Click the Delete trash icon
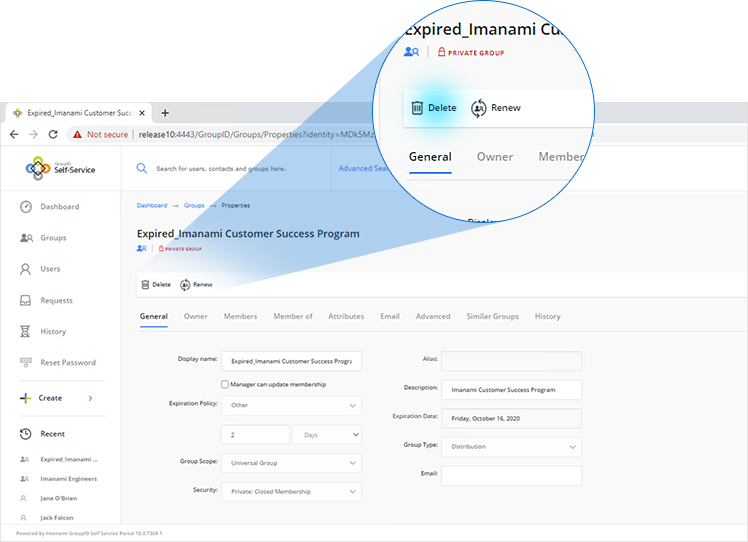Viewport: 748px width, 542px height. click(x=146, y=285)
